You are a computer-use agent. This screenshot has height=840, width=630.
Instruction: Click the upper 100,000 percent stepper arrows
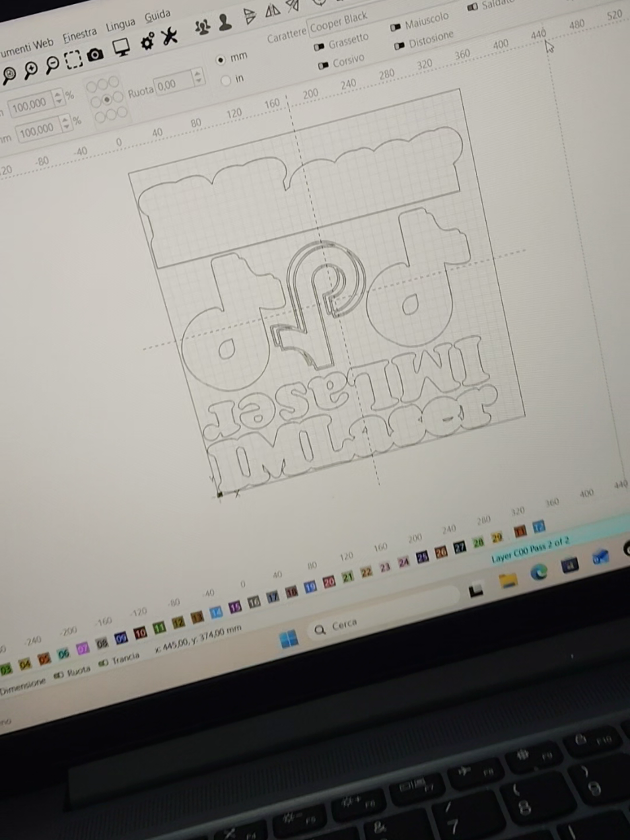(58, 97)
